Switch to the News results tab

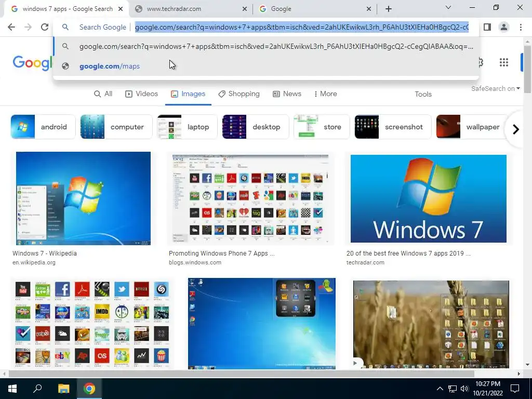click(287, 94)
